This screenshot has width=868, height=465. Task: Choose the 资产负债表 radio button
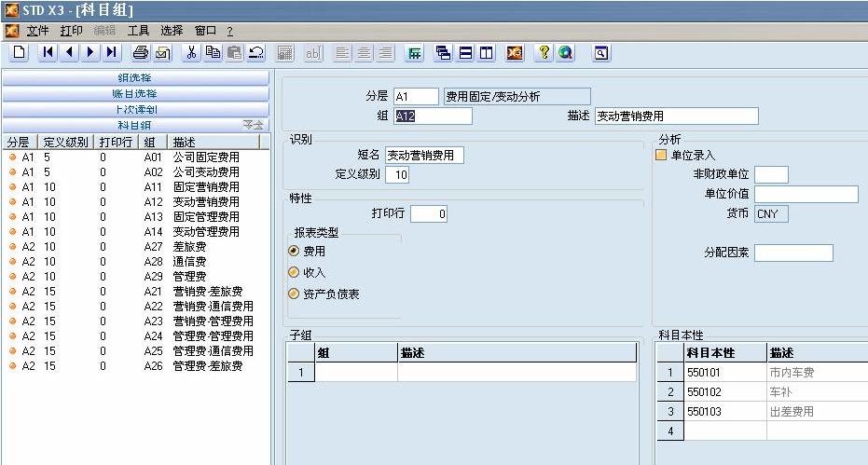(x=295, y=294)
